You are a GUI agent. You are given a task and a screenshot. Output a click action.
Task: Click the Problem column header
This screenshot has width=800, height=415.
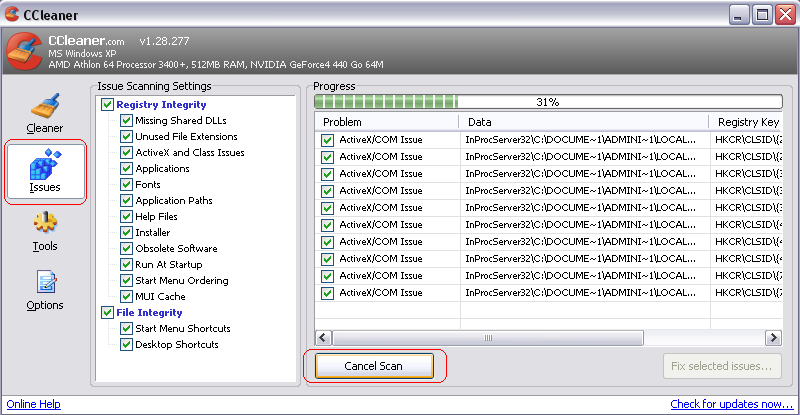tap(387, 122)
